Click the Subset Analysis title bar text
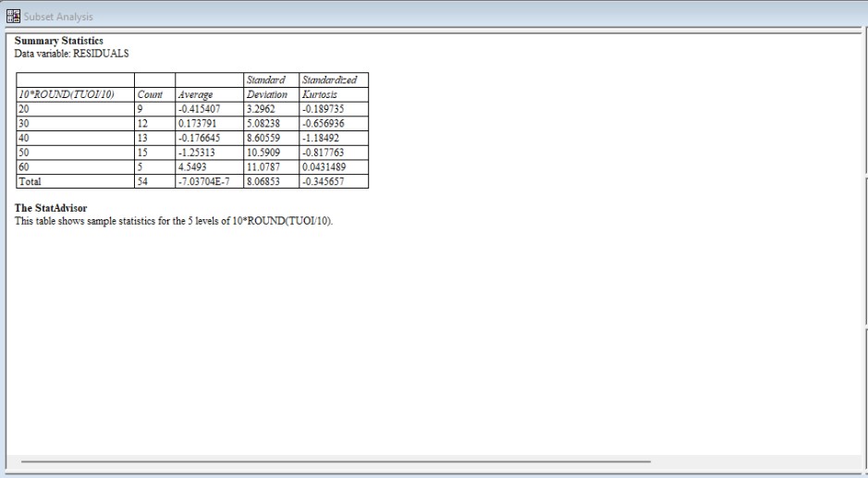Image resolution: width=868 pixels, height=478 pixels. point(63,17)
